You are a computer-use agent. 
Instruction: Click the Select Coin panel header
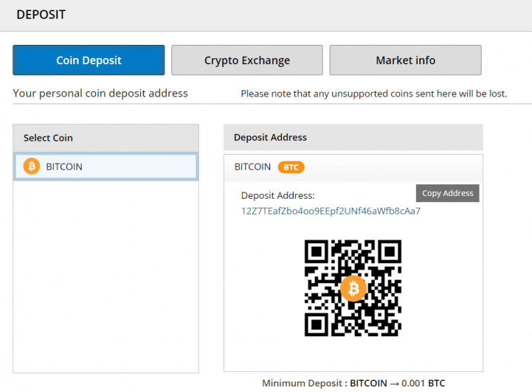point(106,138)
